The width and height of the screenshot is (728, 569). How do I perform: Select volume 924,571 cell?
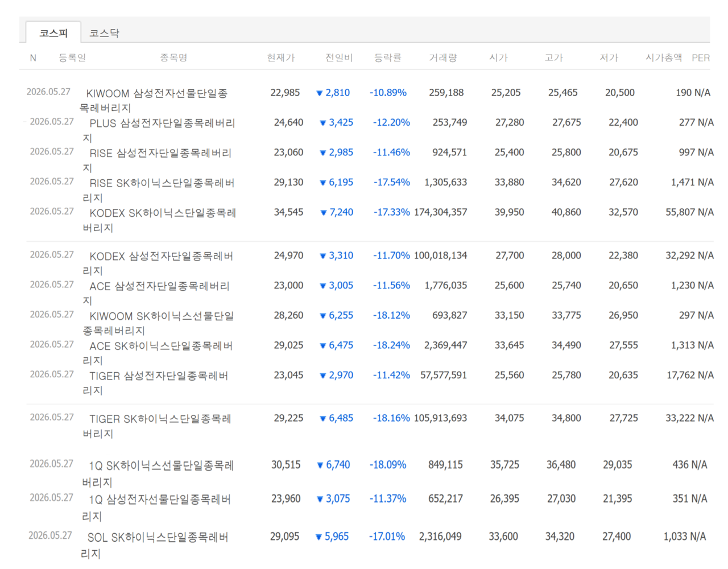449,152
